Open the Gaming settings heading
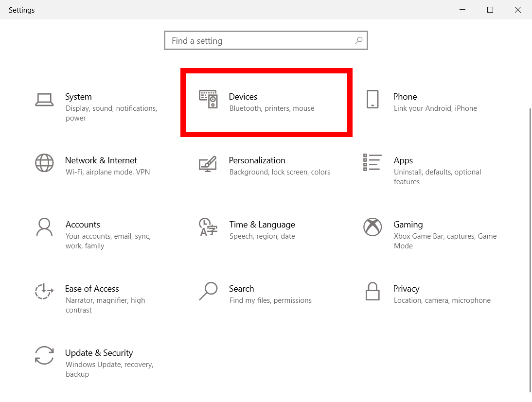 (x=408, y=225)
